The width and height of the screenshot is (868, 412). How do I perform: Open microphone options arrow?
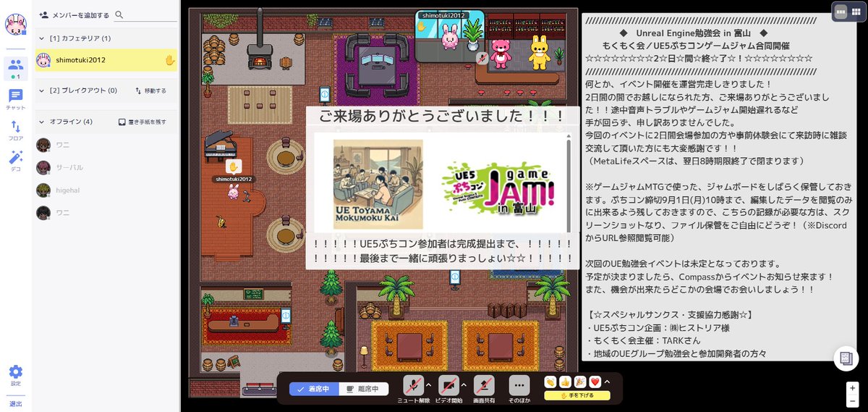(x=429, y=384)
